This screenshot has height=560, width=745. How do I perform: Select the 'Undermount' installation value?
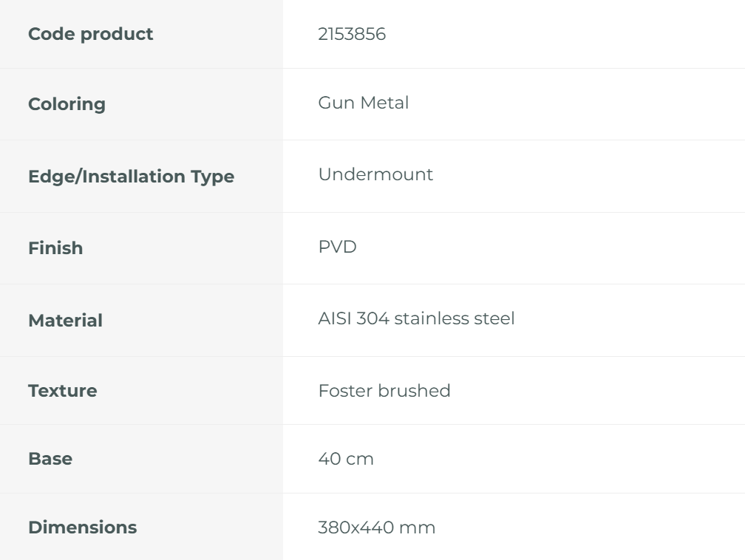point(375,175)
